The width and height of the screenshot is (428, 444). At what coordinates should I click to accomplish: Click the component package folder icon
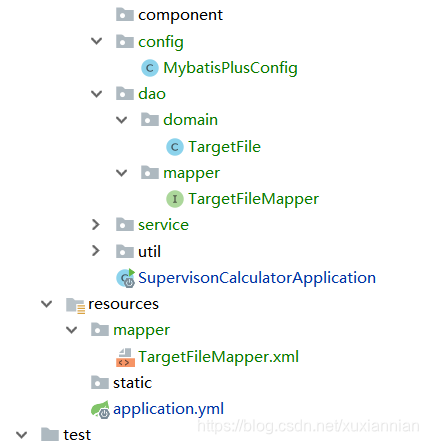pos(125,15)
